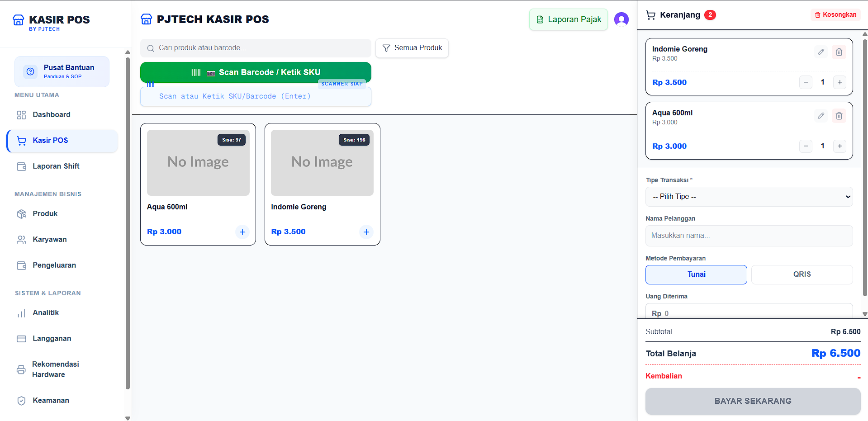Open Rekomendasi Hardware page
868x421 pixels.
pos(62,369)
